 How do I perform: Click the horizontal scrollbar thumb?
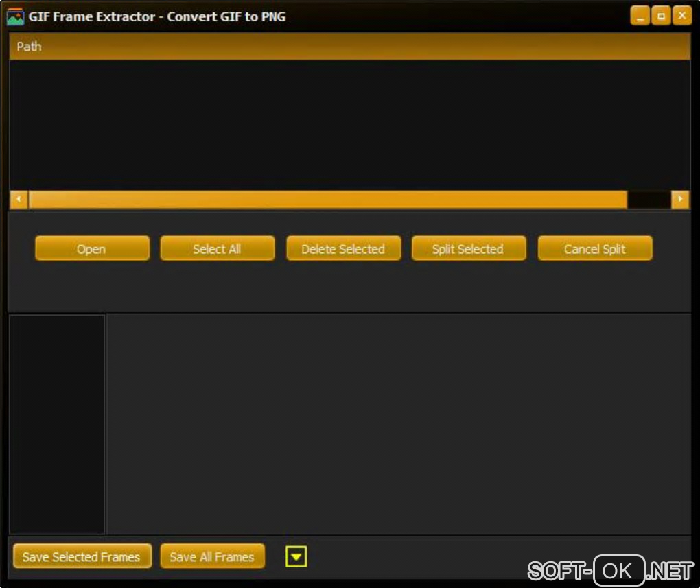point(328,199)
